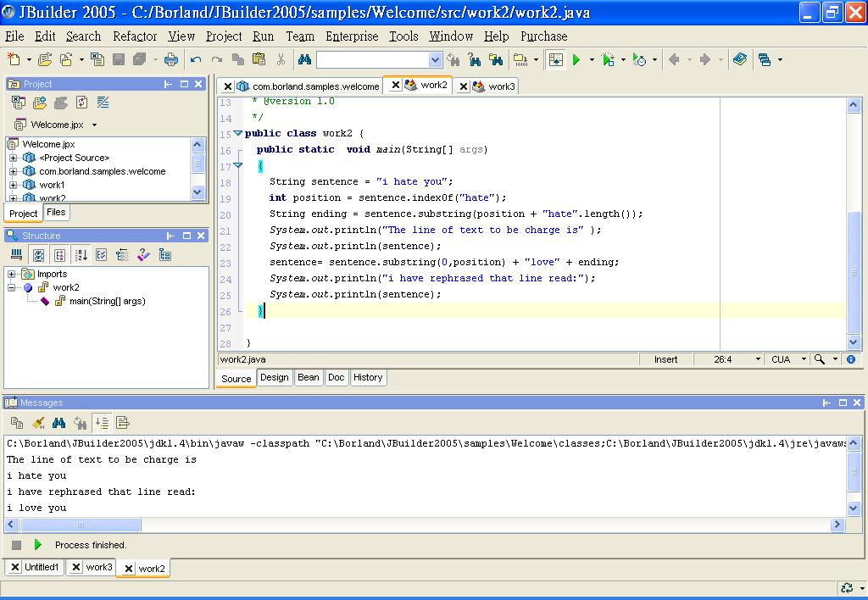This screenshot has width=868, height=600.
Task: Close the work2 editor tab with X
Action: pyautogui.click(x=395, y=85)
